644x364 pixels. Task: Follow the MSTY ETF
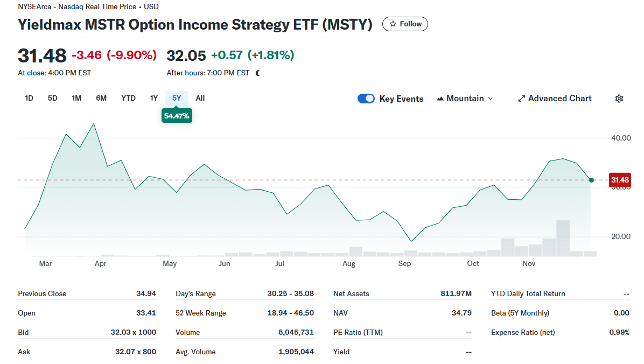click(405, 24)
